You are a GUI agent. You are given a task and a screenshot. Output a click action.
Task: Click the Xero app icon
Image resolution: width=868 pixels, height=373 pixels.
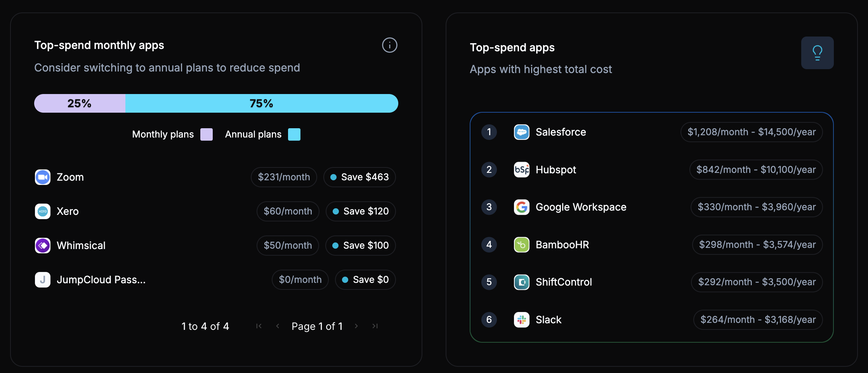[42, 211]
